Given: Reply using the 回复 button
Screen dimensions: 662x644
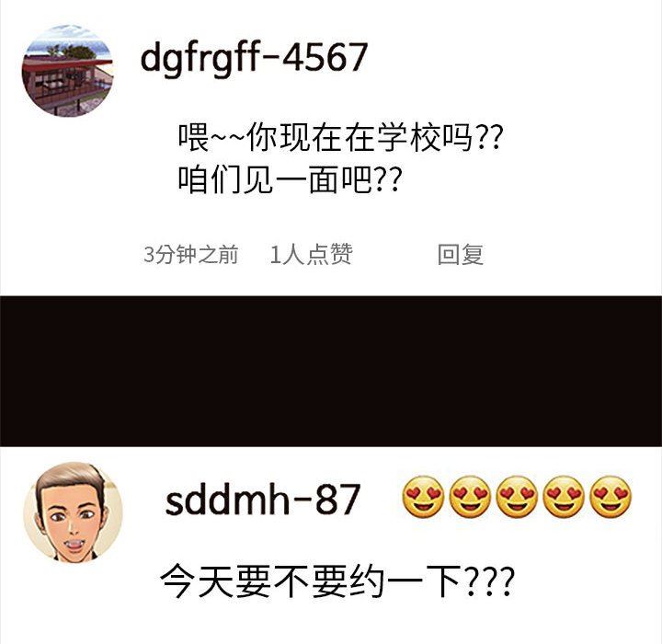Looking at the screenshot, I should tap(461, 255).
